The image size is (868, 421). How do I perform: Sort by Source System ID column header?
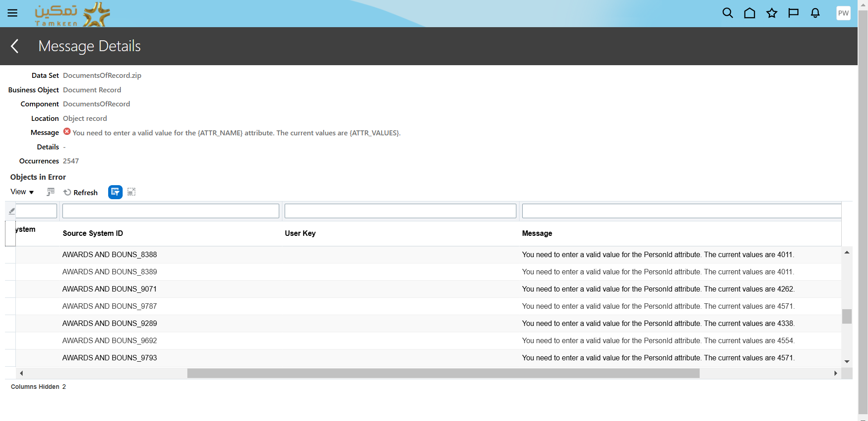[x=93, y=234]
